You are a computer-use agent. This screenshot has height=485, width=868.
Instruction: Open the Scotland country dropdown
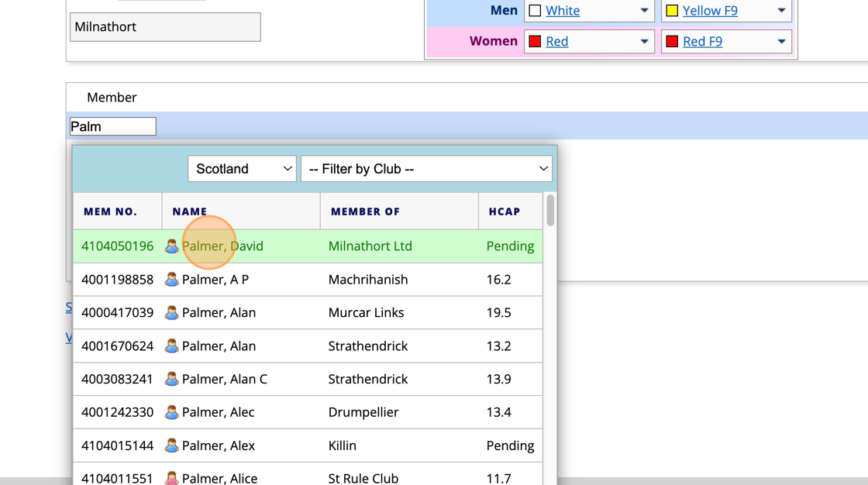click(x=242, y=169)
